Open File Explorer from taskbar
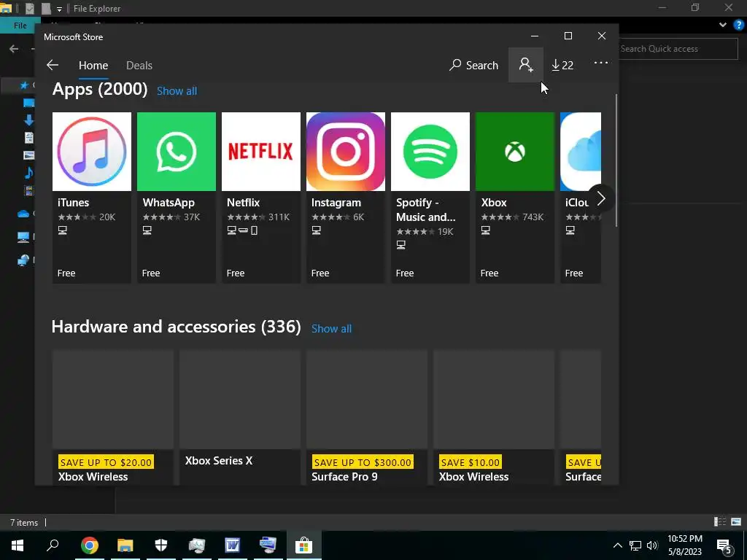Viewport: 747px width, 560px height. 125,545
